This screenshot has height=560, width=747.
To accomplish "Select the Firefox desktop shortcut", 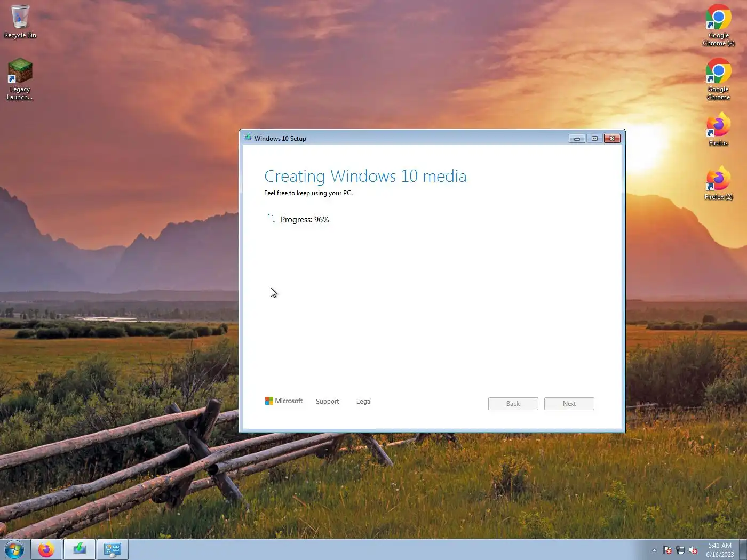I will 718,129.
